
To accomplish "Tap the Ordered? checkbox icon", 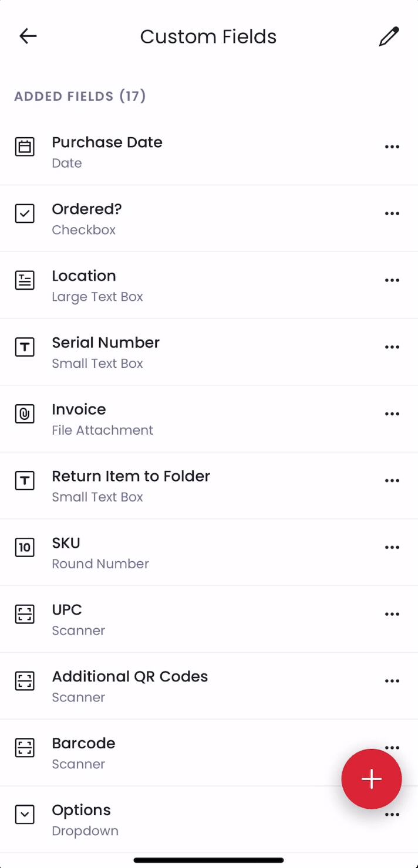I will pyautogui.click(x=25, y=213).
